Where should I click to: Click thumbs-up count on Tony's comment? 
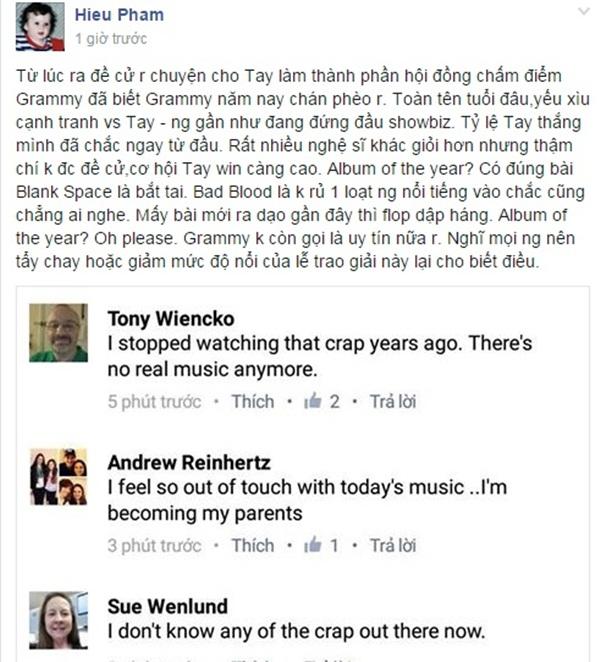point(325,401)
